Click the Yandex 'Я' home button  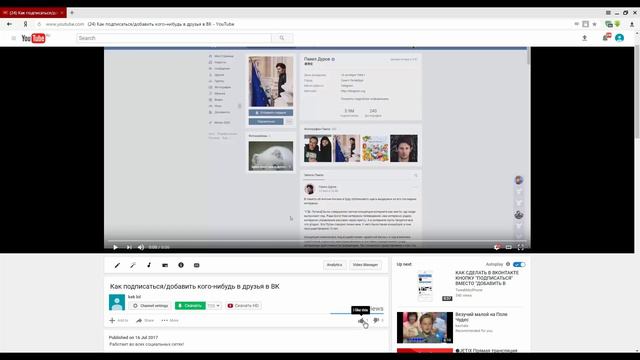pos(25,24)
